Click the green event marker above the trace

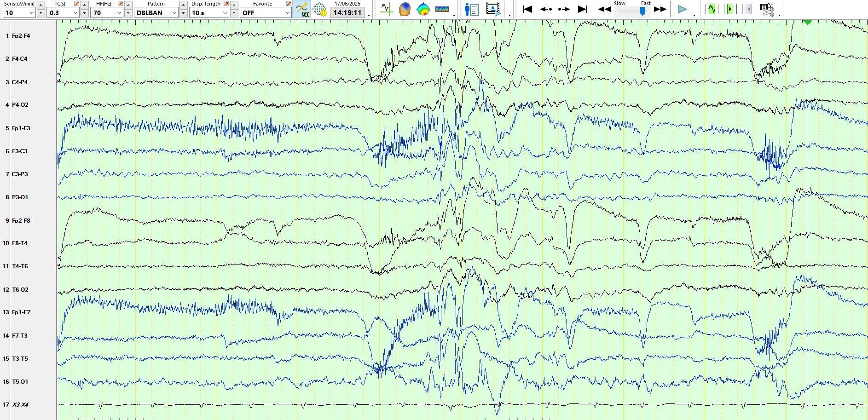coord(807,22)
